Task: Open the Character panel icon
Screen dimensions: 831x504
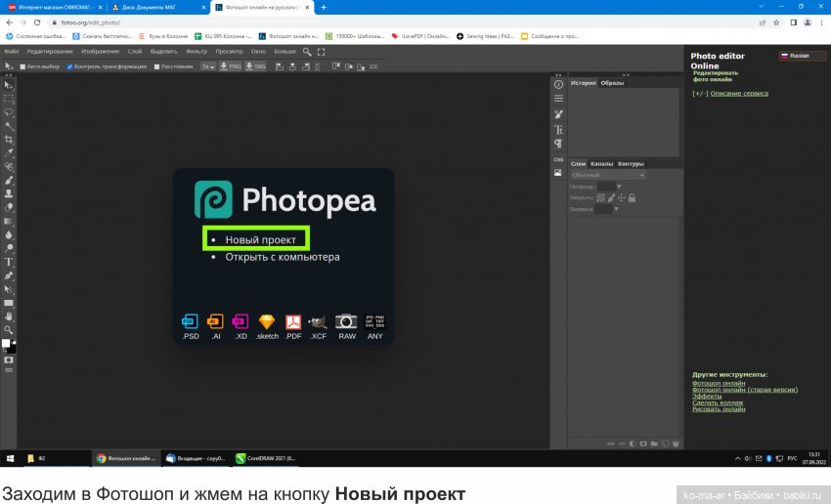Action: [558, 130]
